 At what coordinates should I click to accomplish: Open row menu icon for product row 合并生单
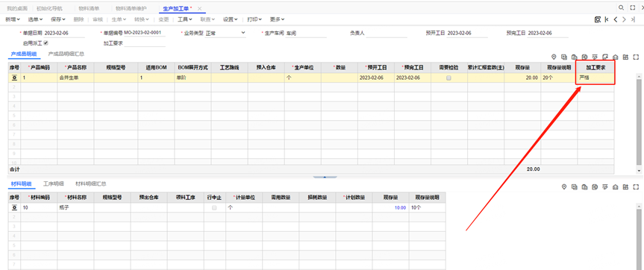coord(14,78)
